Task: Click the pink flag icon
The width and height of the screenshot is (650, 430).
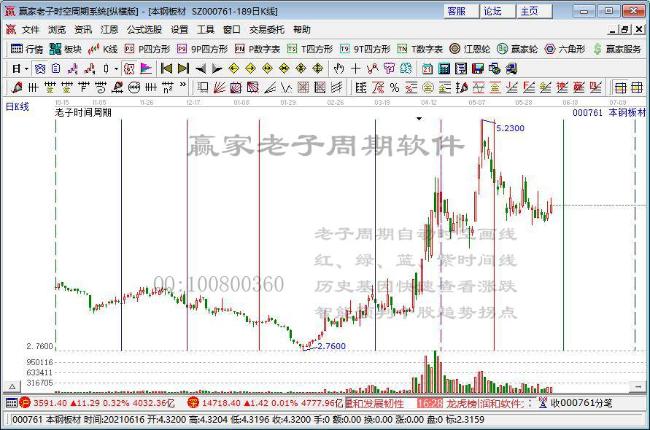Action: (146, 68)
